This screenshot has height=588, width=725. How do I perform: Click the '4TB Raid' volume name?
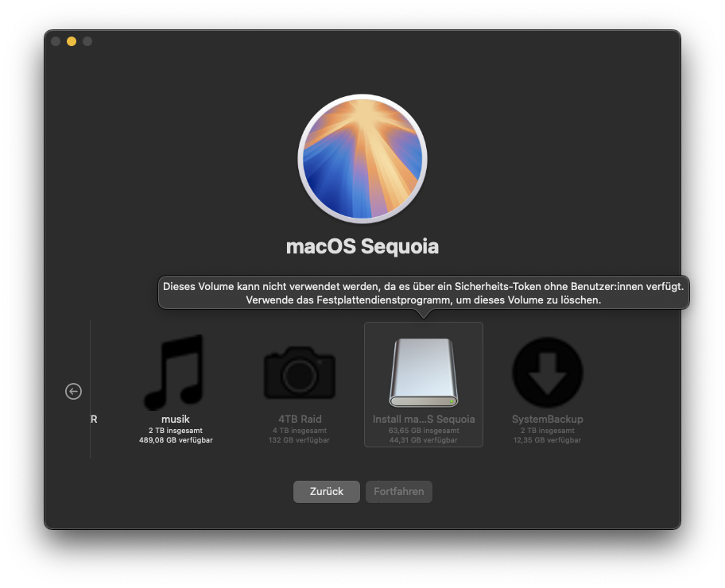point(300,420)
